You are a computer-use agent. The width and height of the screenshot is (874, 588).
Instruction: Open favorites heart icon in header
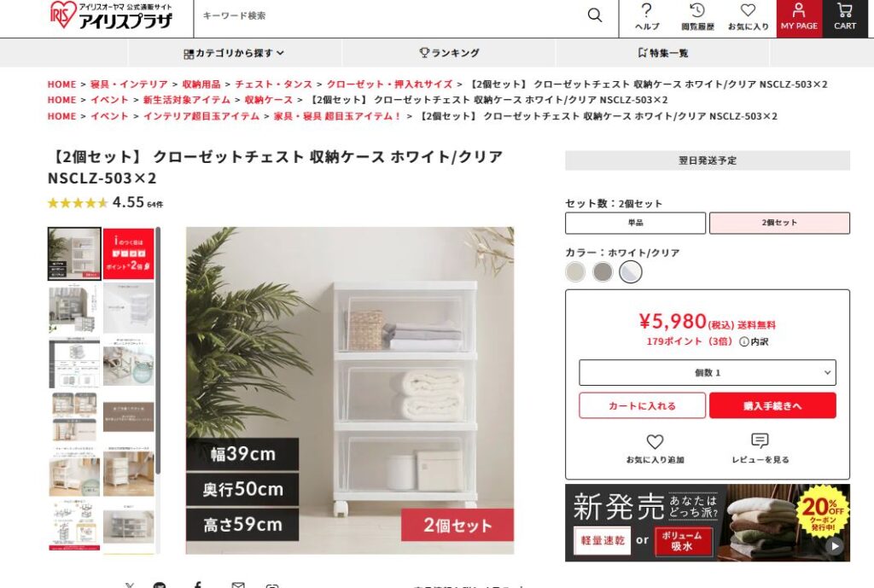(748, 10)
